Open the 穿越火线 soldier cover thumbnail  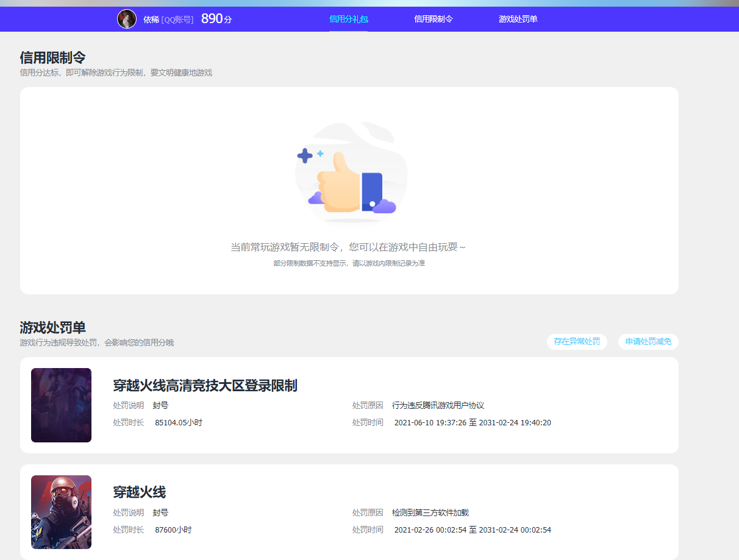(x=61, y=512)
